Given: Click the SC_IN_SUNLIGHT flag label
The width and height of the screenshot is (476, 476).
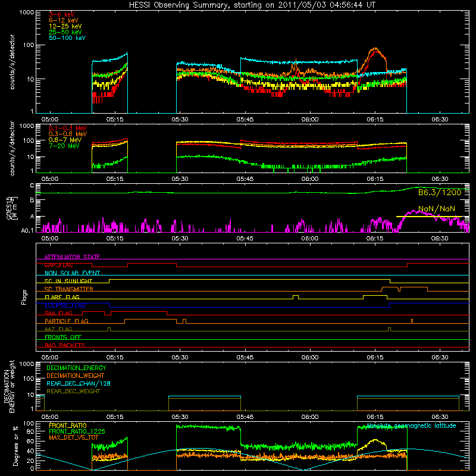Looking at the screenshot, I should click(x=68, y=281).
